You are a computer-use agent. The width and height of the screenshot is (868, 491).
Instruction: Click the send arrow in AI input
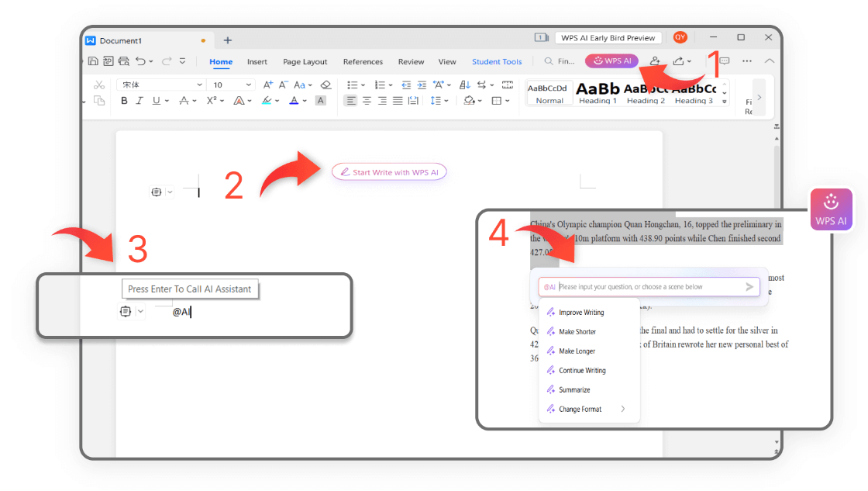point(749,286)
